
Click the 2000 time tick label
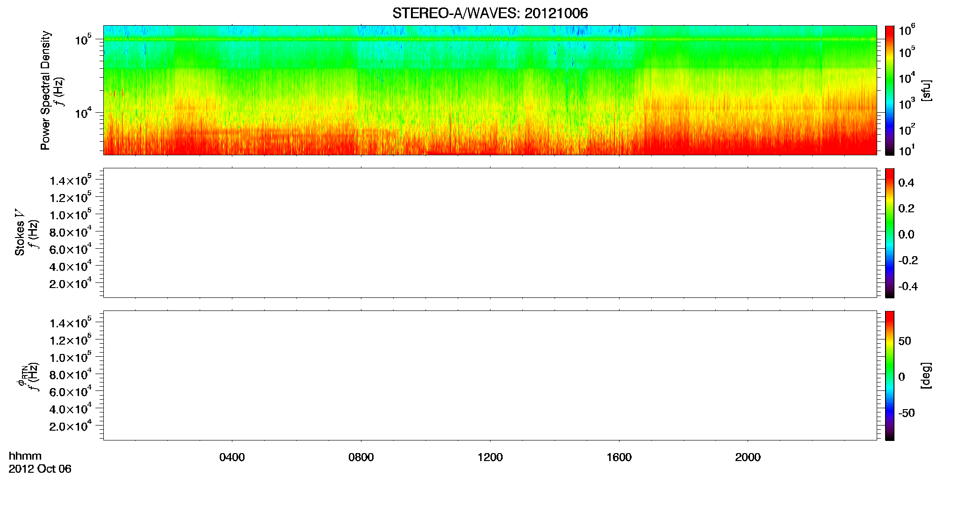point(748,457)
